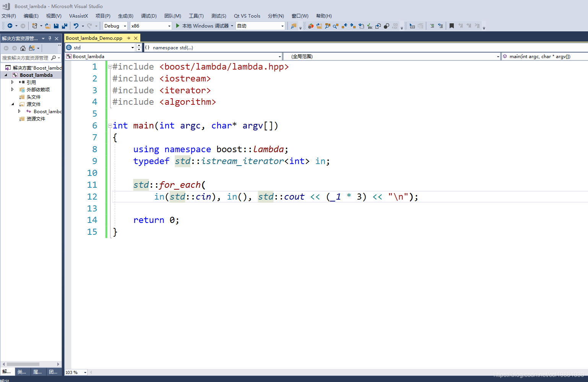588x382 pixels.
Task: Click the Find in Files folder icon
Action: [x=294, y=26]
